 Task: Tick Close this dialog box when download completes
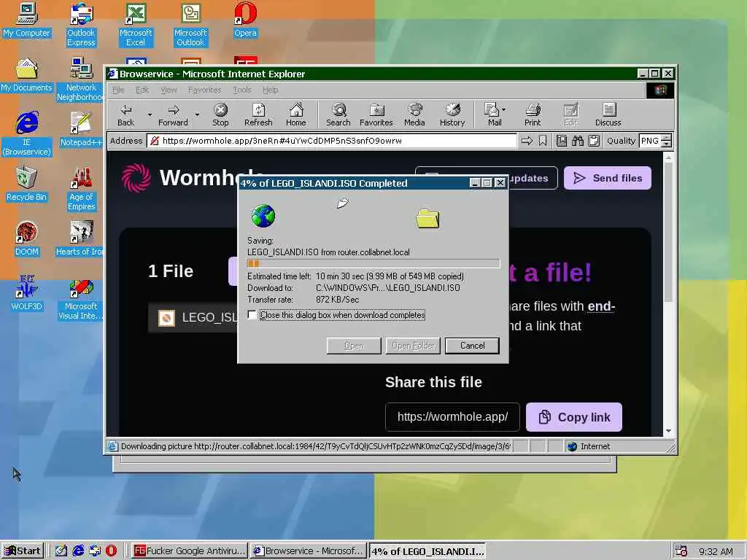point(252,315)
